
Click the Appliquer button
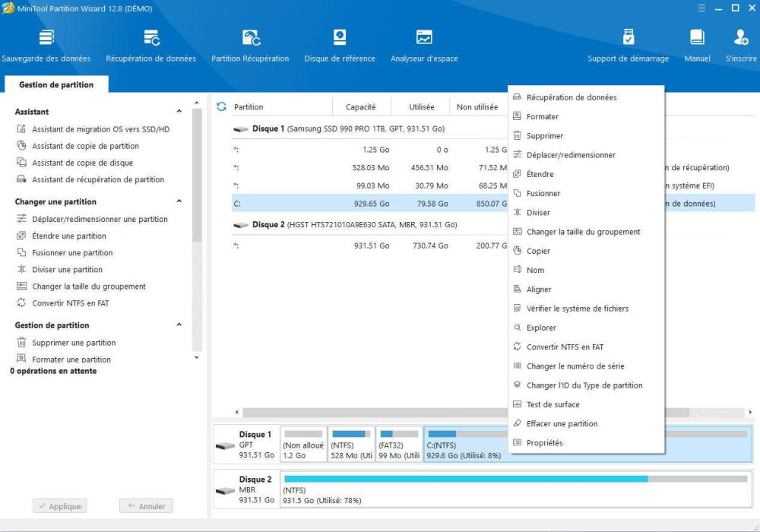(x=59, y=506)
